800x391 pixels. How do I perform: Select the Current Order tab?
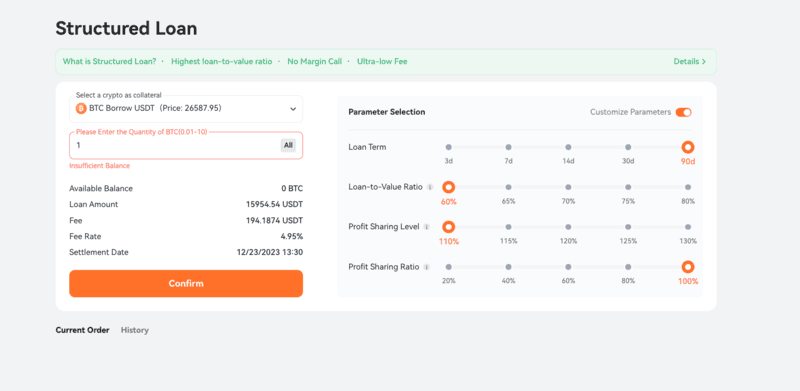click(82, 330)
